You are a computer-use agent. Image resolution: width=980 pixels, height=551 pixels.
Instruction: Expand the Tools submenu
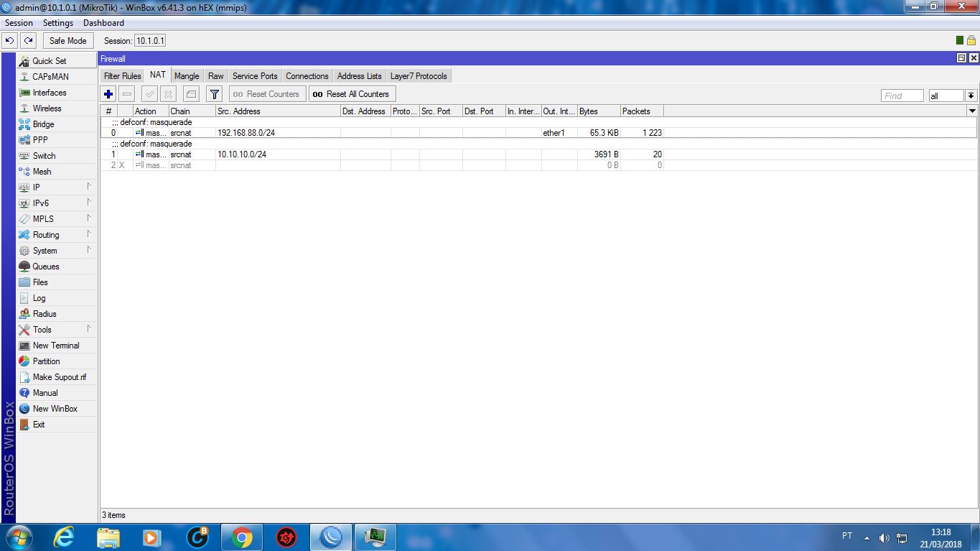pyautogui.click(x=57, y=330)
